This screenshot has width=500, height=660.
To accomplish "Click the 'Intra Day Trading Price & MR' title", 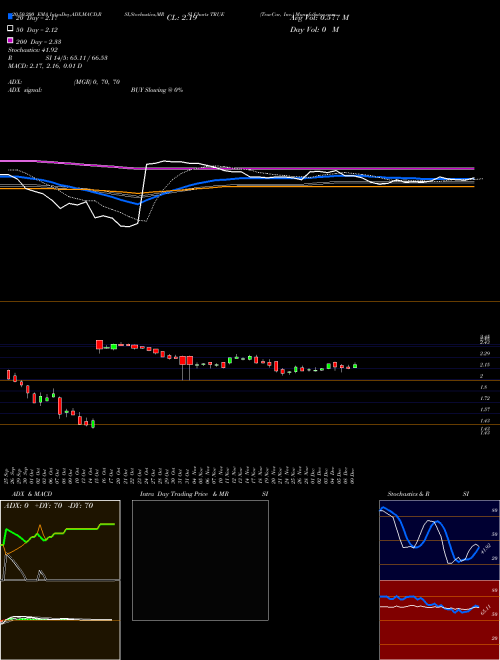I will tap(184, 494).
